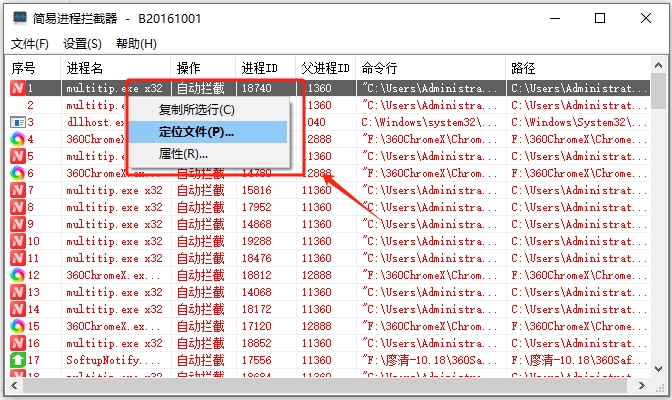Click parent process ID 12888 in row 12
The height and width of the screenshot is (400, 672).
pos(316,275)
